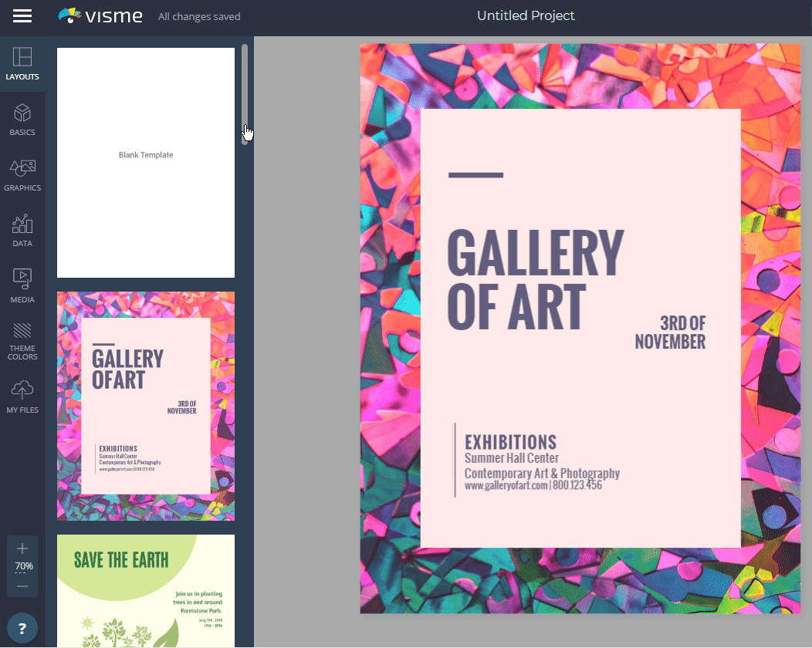Open the help question mark button
This screenshot has height=648, width=812.
pyautogui.click(x=22, y=629)
